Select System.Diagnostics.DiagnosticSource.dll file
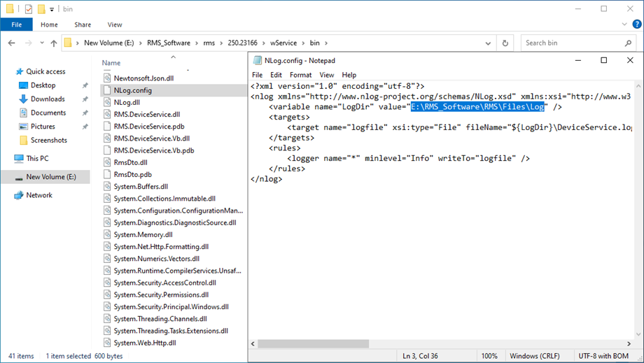The width and height of the screenshot is (644, 363). (175, 222)
